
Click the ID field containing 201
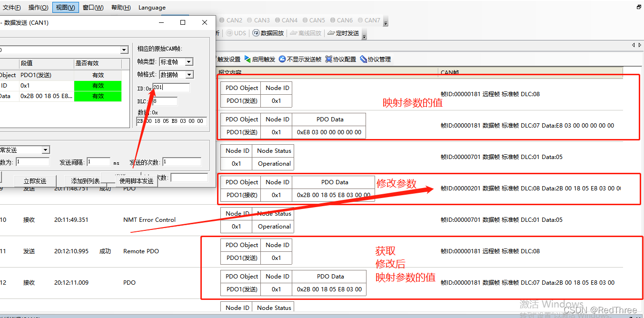tap(171, 88)
